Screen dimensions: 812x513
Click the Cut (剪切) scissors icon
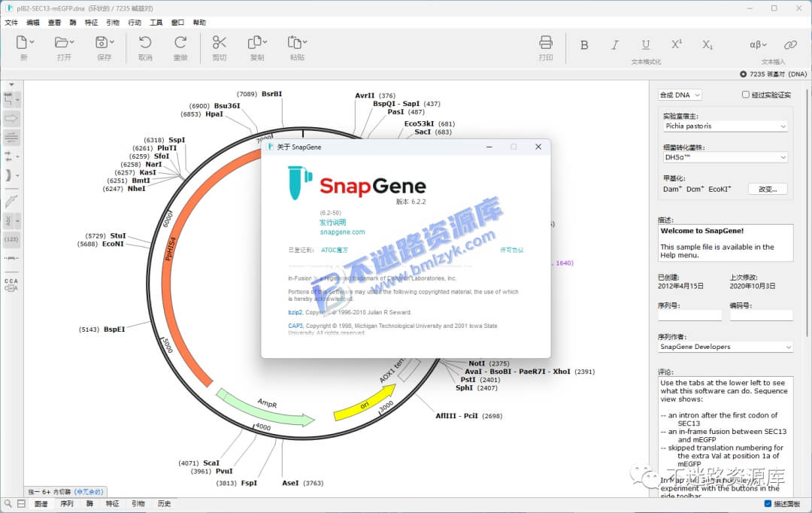(x=219, y=42)
